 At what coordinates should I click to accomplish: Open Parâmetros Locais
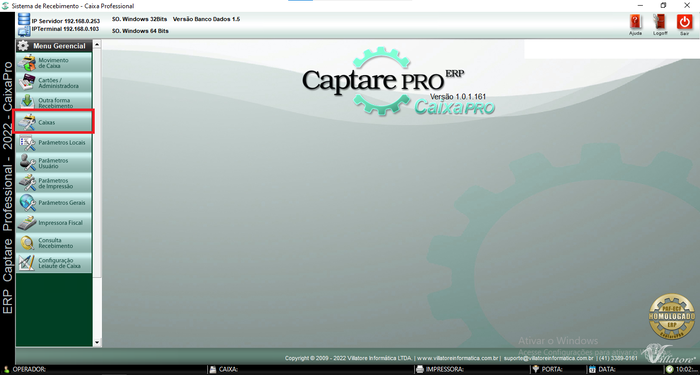coord(54,143)
